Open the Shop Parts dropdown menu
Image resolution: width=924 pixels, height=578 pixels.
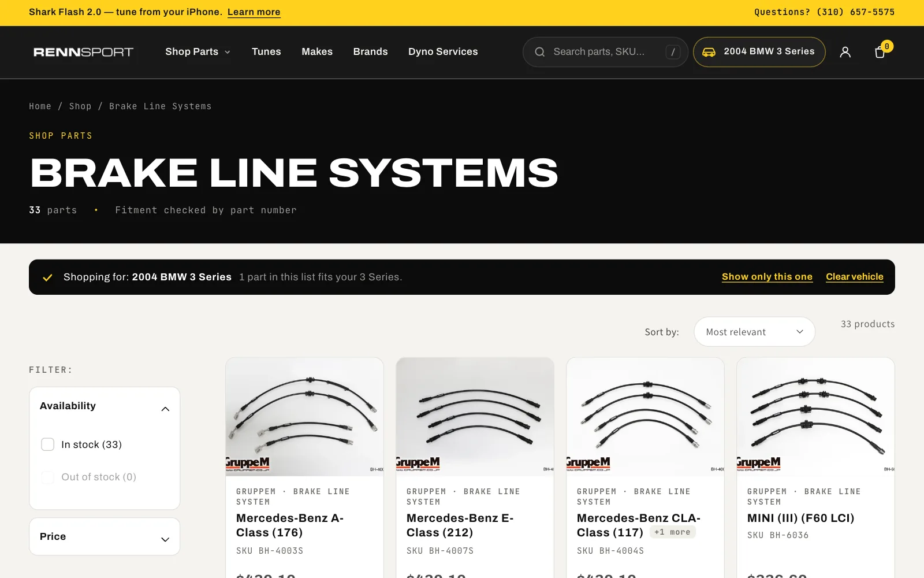(x=198, y=52)
